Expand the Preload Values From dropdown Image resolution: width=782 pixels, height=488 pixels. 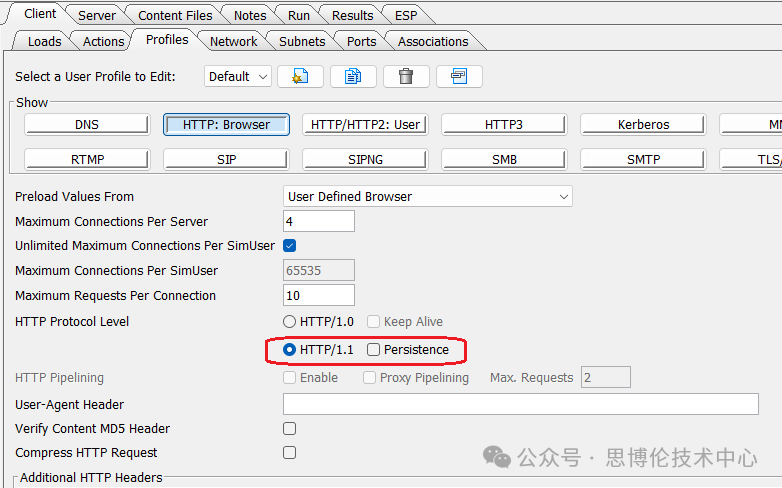[x=428, y=197]
